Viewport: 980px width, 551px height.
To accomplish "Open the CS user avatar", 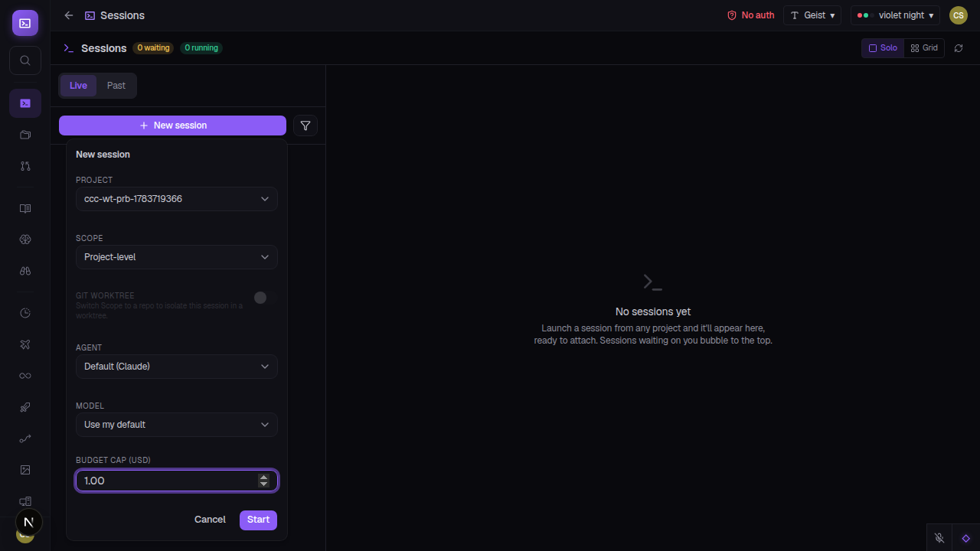I will (959, 15).
